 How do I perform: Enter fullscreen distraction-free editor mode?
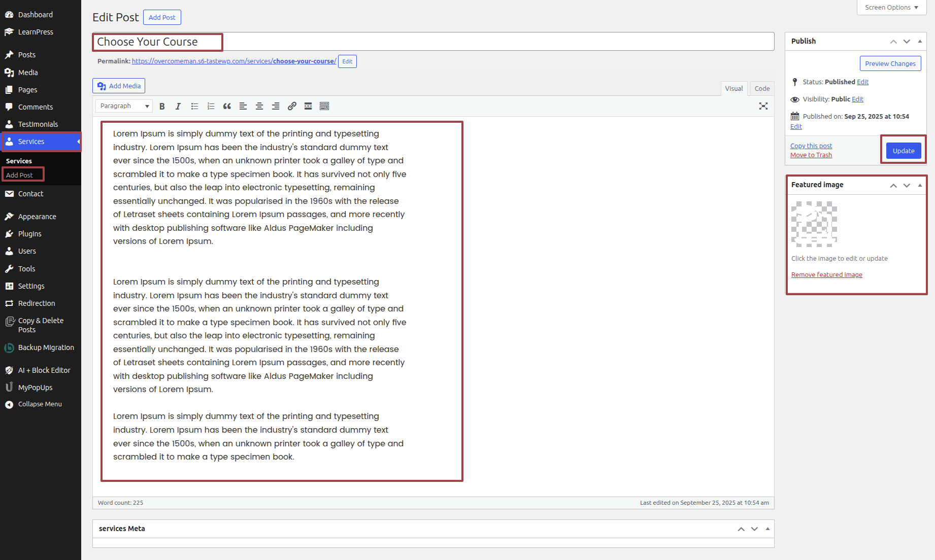pos(763,106)
